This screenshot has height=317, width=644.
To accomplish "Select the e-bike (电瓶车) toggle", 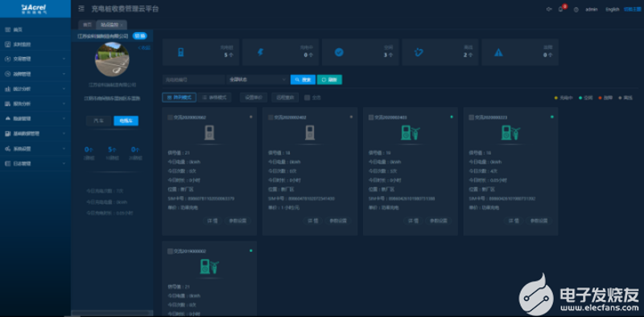I will point(126,121).
